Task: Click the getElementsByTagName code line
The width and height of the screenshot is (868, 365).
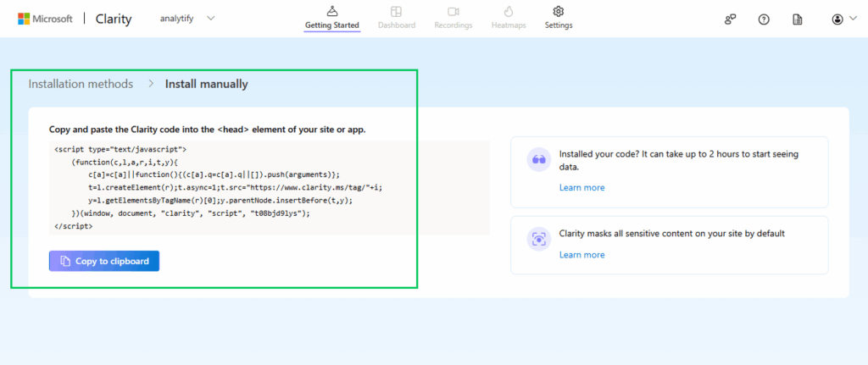Action: (220, 200)
